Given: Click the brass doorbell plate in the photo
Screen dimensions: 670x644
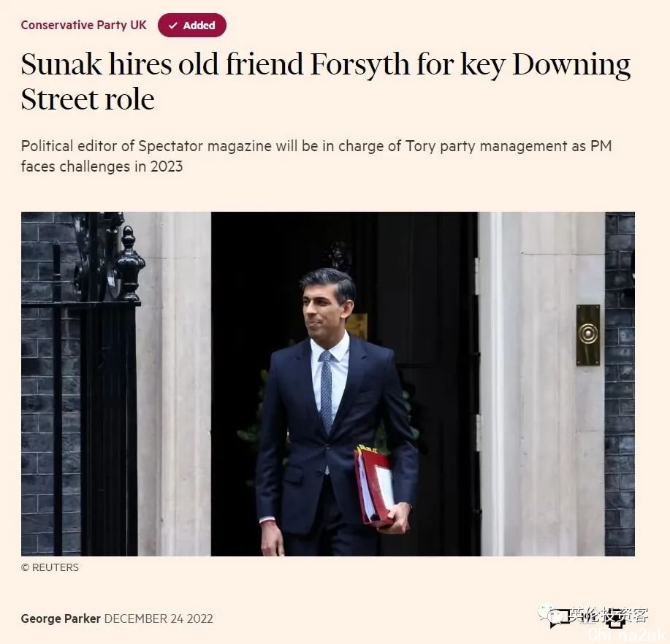Looking at the screenshot, I should click(588, 335).
